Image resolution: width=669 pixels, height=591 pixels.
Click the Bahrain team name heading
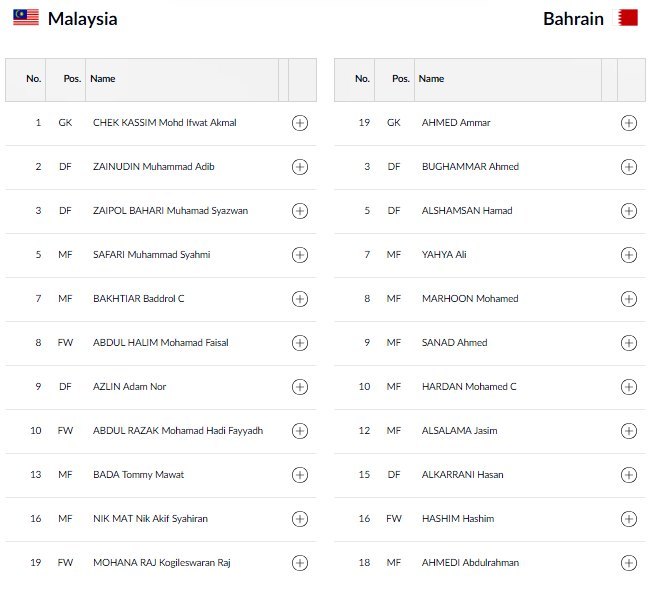click(x=573, y=19)
